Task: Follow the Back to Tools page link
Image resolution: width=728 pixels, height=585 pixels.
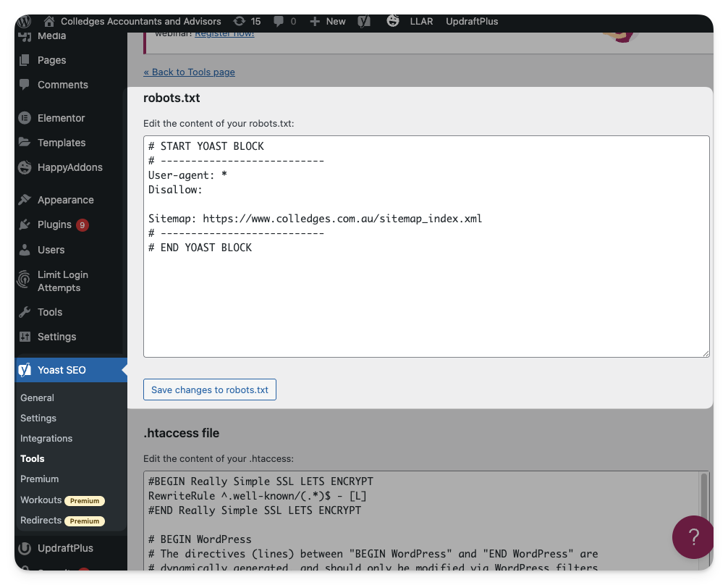Action: [x=189, y=72]
